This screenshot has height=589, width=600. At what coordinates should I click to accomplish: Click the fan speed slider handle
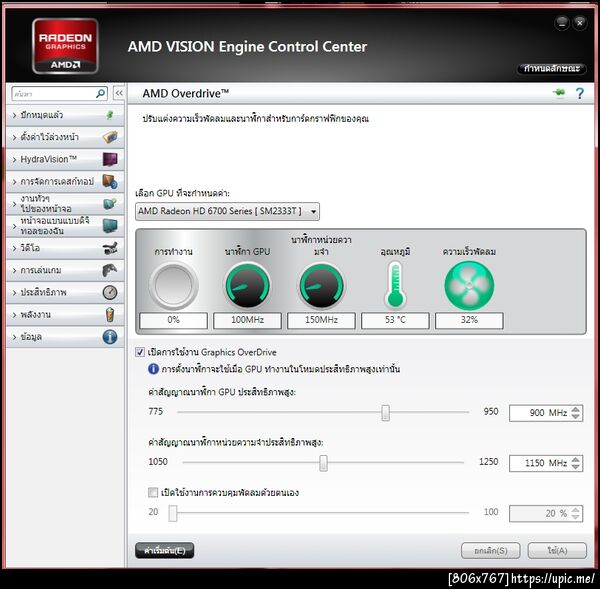[x=173, y=513]
